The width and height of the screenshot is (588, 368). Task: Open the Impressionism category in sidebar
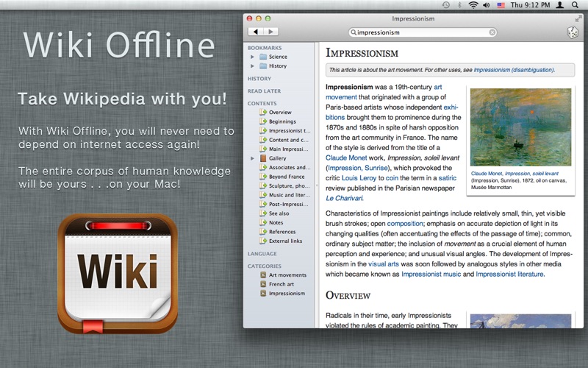[287, 293]
